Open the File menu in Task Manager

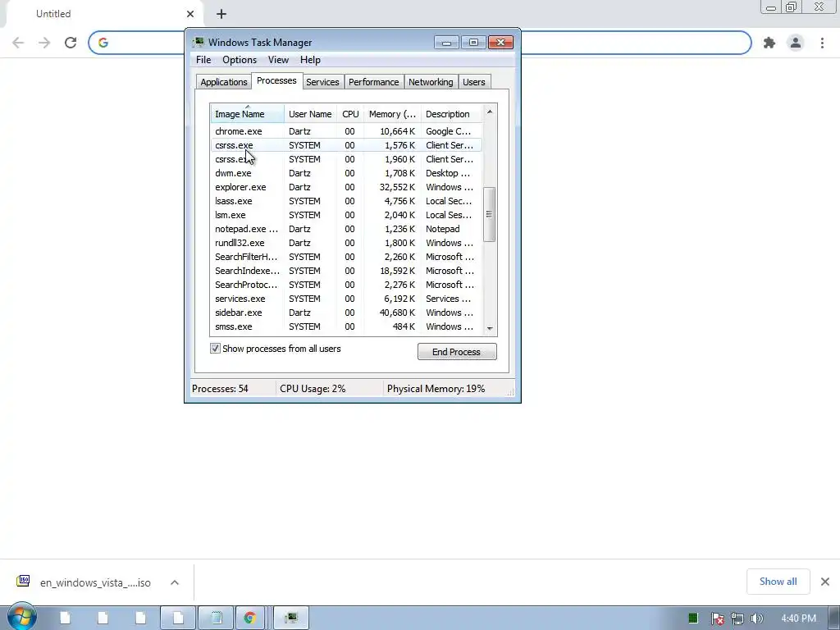tap(203, 60)
